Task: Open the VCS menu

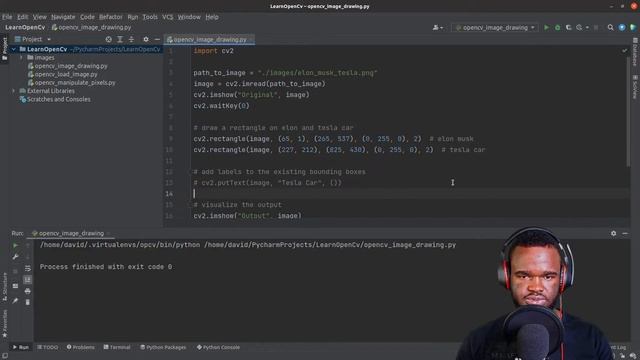Action: [168, 17]
